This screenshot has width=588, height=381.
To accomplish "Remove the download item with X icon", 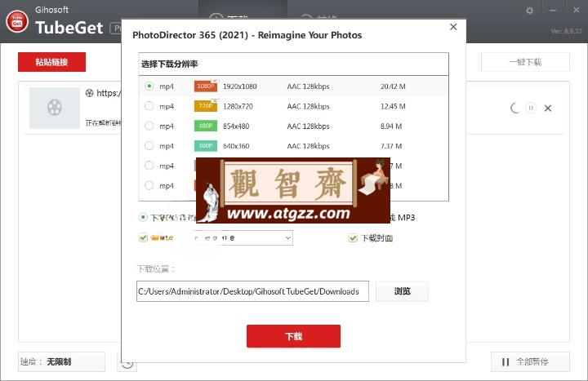I will (548, 109).
